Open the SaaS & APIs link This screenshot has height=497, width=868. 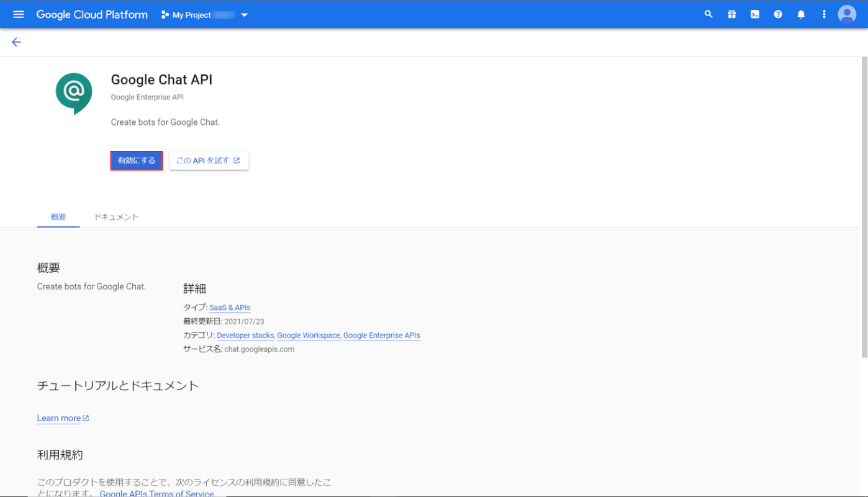coord(230,308)
